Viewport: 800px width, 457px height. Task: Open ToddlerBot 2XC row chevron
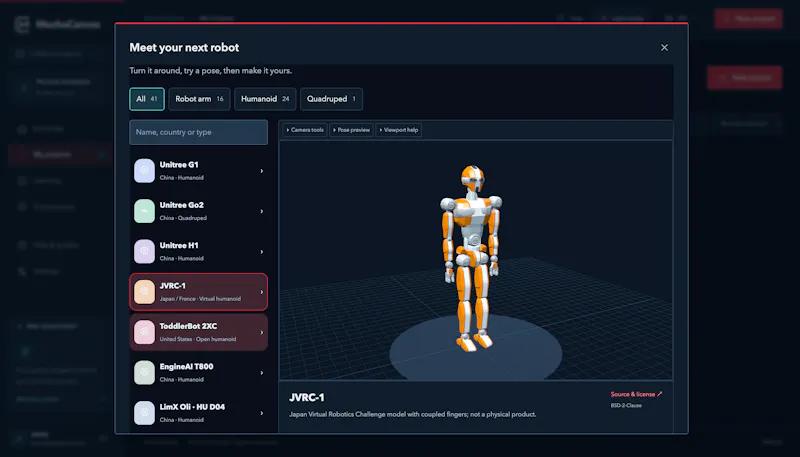[262, 332]
